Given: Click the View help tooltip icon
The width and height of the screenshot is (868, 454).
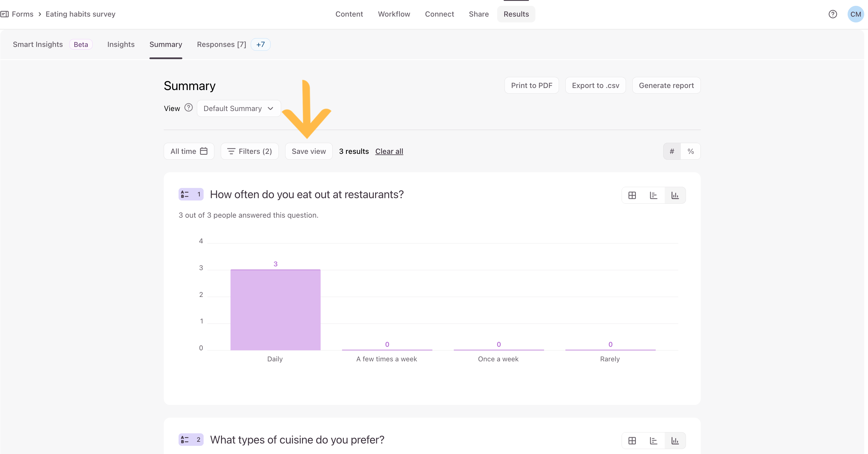Looking at the screenshot, I should pos(189,108).
